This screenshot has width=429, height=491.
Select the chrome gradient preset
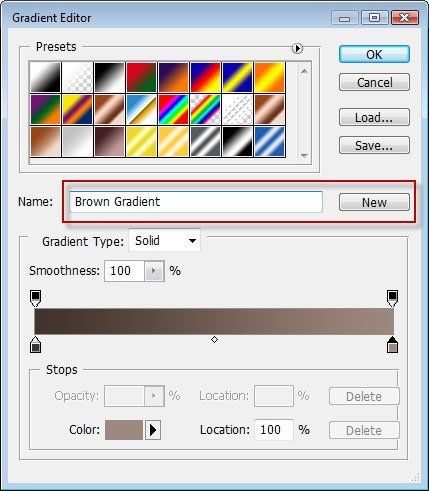point(141,109)
